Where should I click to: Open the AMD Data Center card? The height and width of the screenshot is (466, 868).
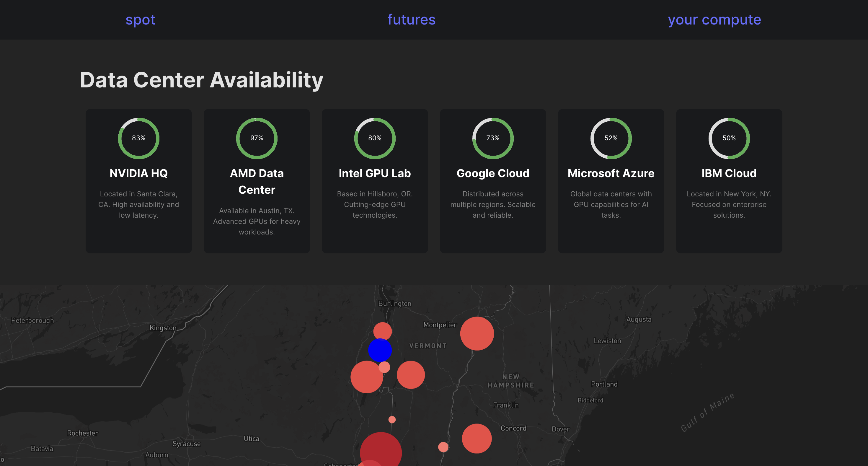click(257, 182)
